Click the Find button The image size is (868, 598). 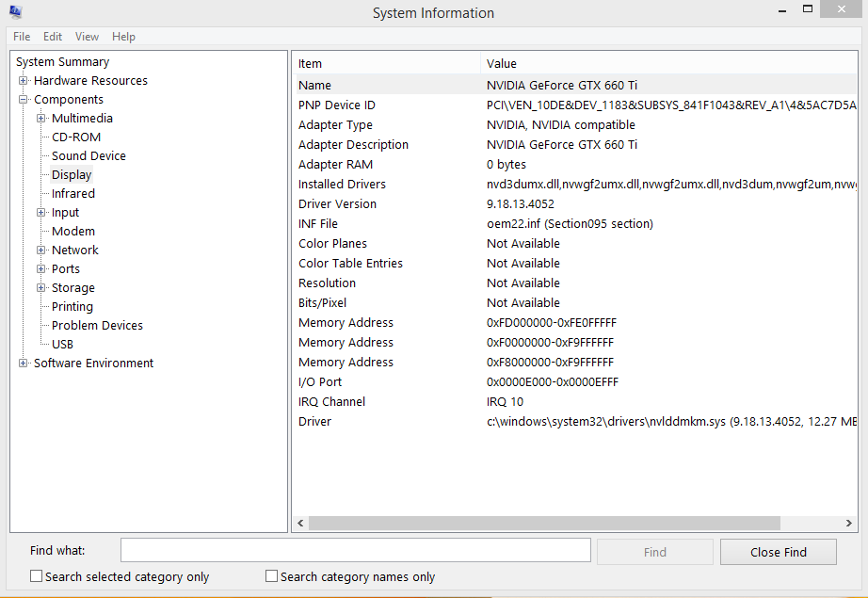[655, 552]
